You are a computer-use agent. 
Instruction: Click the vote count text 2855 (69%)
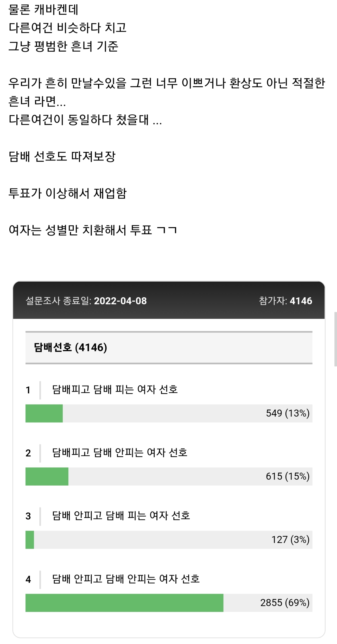click(x=285, y=603)
